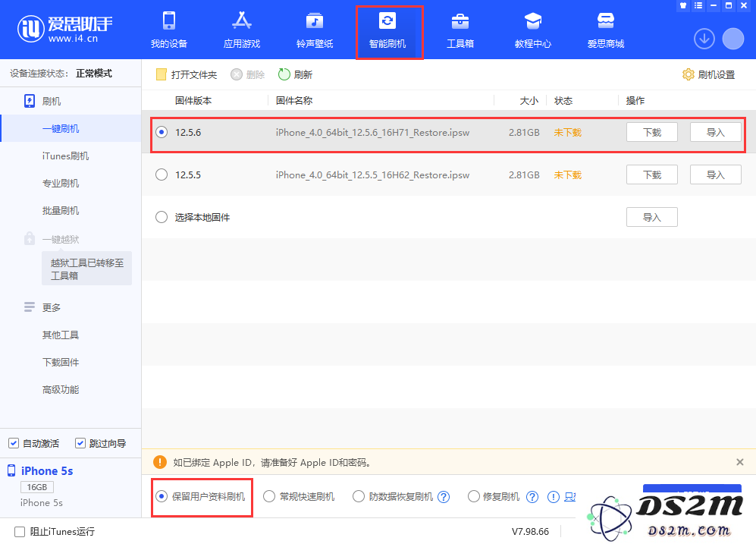Open 刷机设置 gear settings
The image size is (756, 544).
709,75
